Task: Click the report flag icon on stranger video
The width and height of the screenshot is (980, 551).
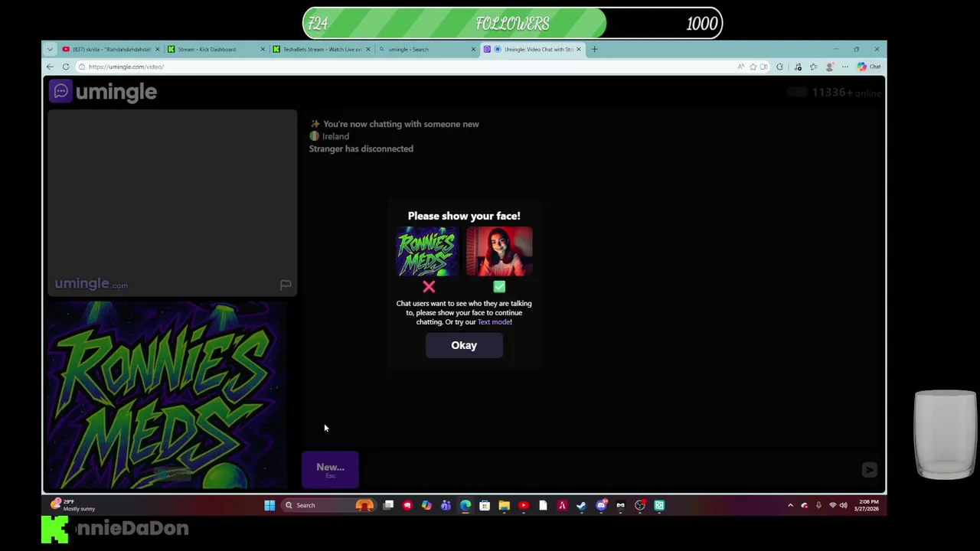Action: [285, 285]
